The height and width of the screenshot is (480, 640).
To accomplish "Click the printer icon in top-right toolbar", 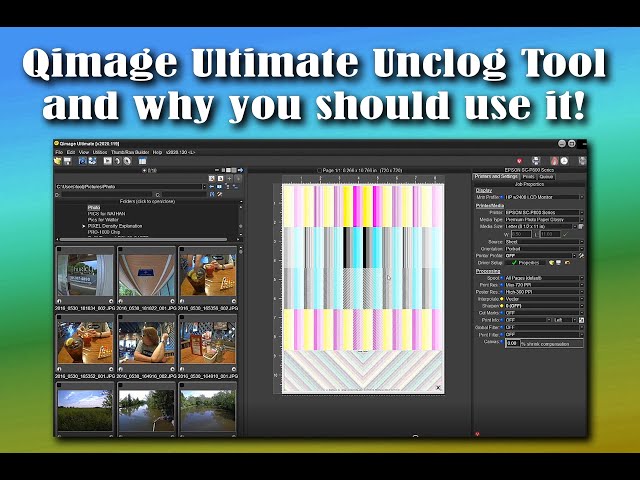I will coord(536,161).
